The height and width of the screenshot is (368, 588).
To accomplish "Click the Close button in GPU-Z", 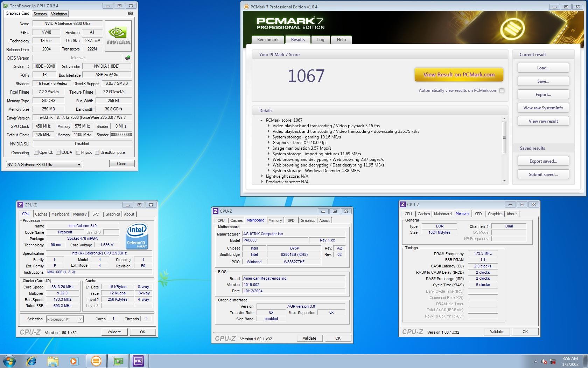I will pos(121,164).
